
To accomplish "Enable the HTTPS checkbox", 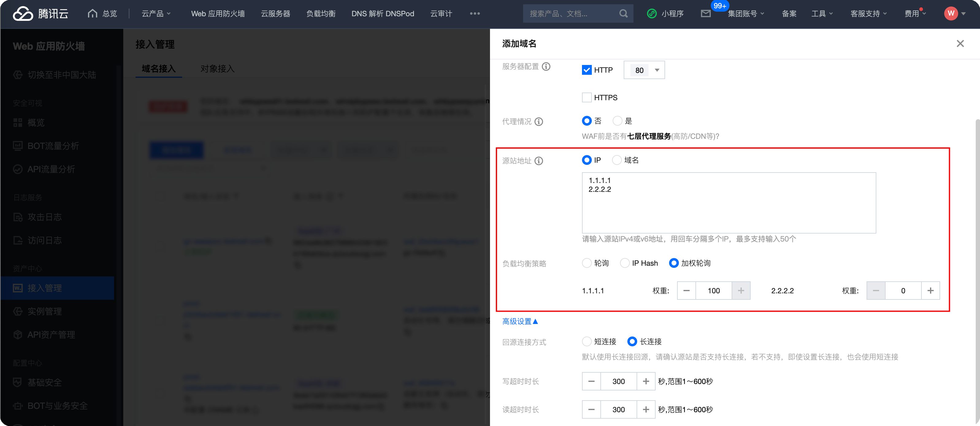I will tap(587, 98).
